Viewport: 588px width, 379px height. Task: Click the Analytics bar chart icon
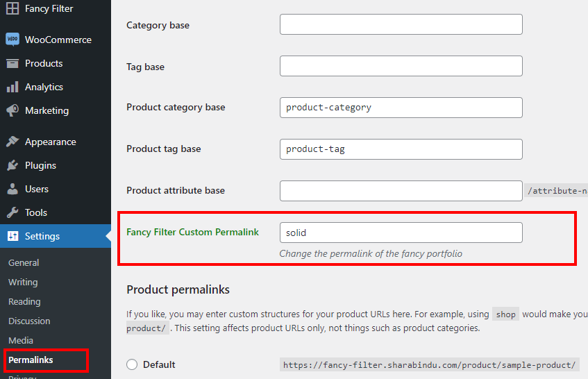(12, 87)
